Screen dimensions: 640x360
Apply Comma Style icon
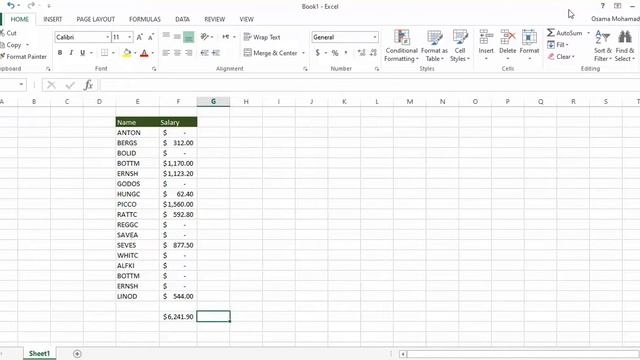[x=346, y=53]
